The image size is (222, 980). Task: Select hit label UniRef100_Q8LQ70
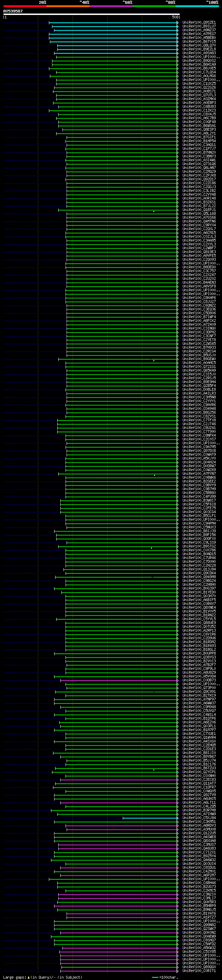(x=199, y=45)
